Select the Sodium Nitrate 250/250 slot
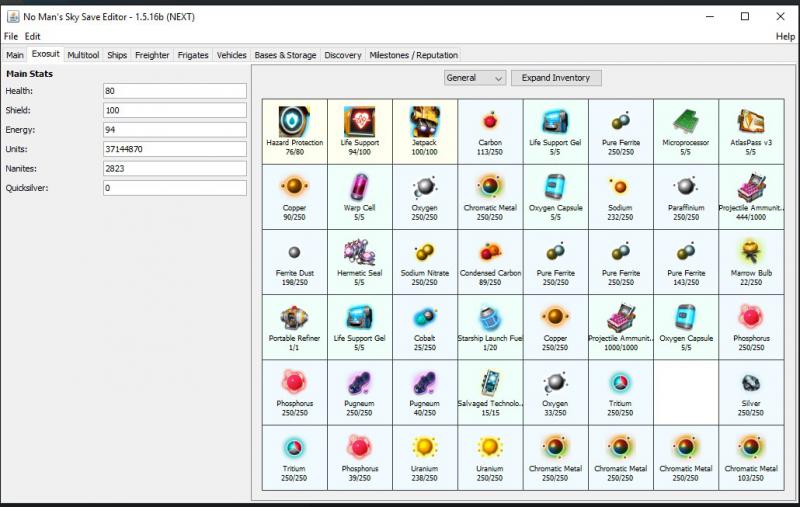Image resolution: width=800 pixels, height=507 pixels. (x=425, y=262)
